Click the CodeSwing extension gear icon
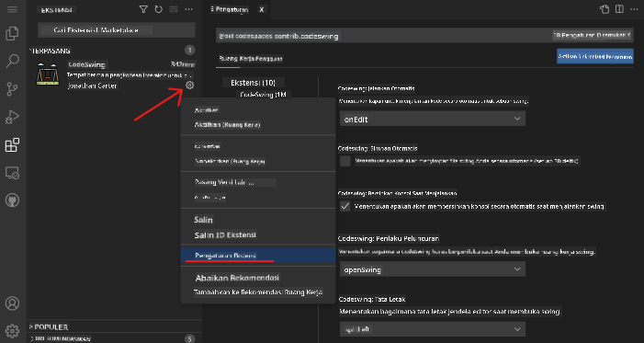Image resolution: width=644 pixels, height=343 pixels. 189,86
